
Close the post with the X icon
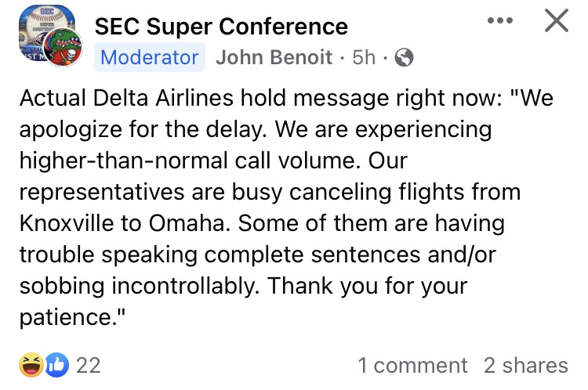(x=556, y=20)
